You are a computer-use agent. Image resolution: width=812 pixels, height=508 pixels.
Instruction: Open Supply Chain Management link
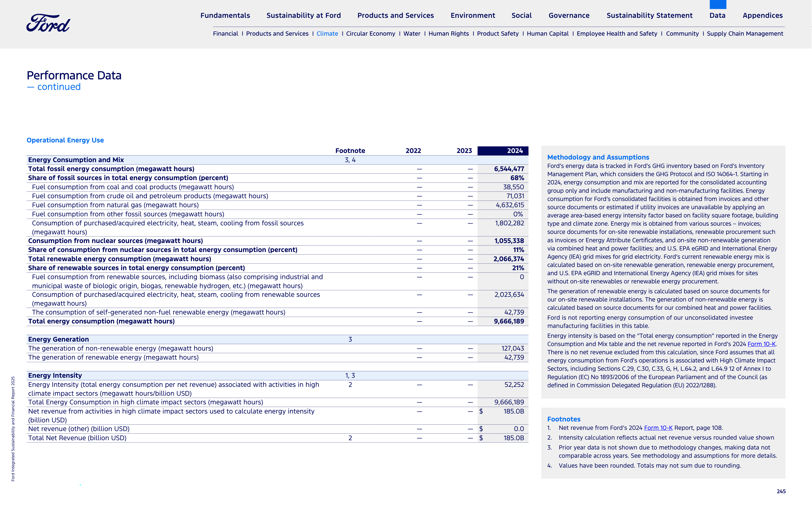tap(745, 34)
